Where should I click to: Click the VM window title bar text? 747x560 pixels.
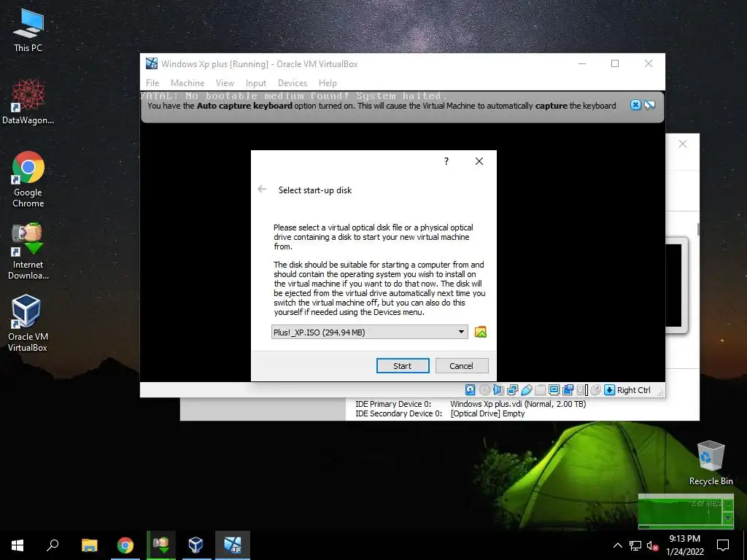pos(259,64)
